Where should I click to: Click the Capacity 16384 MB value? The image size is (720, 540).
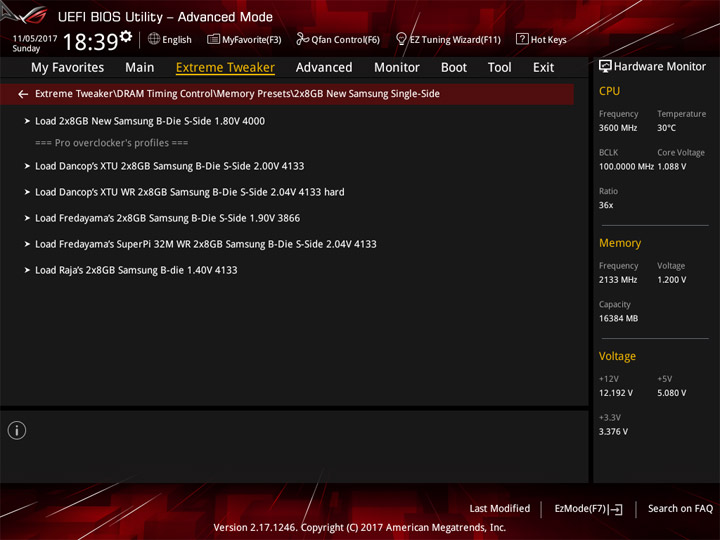click(x=618, y=318)
